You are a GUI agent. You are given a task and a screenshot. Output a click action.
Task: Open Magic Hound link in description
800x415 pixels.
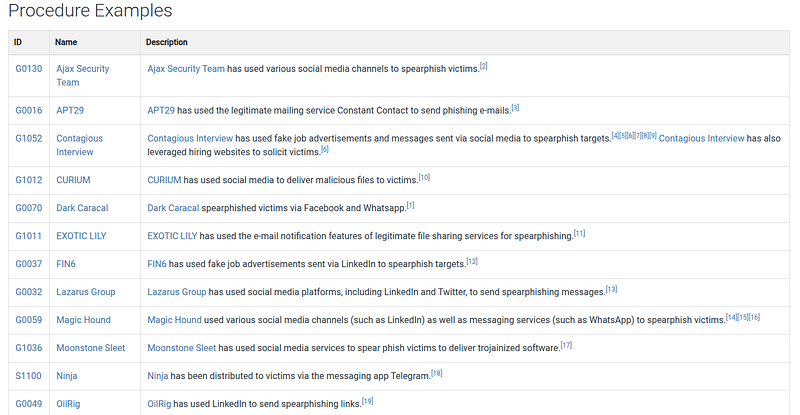[174, 320]
